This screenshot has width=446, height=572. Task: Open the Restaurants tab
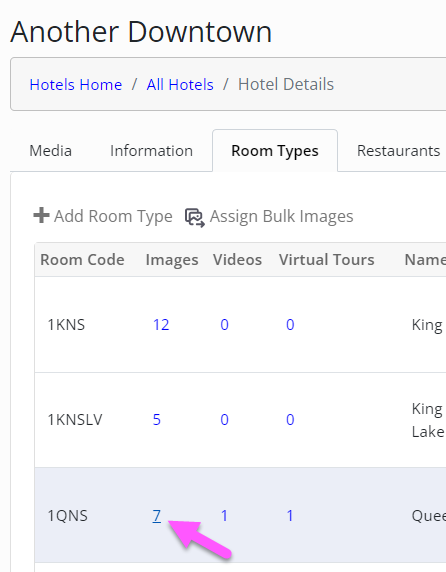tap(399, 151)
